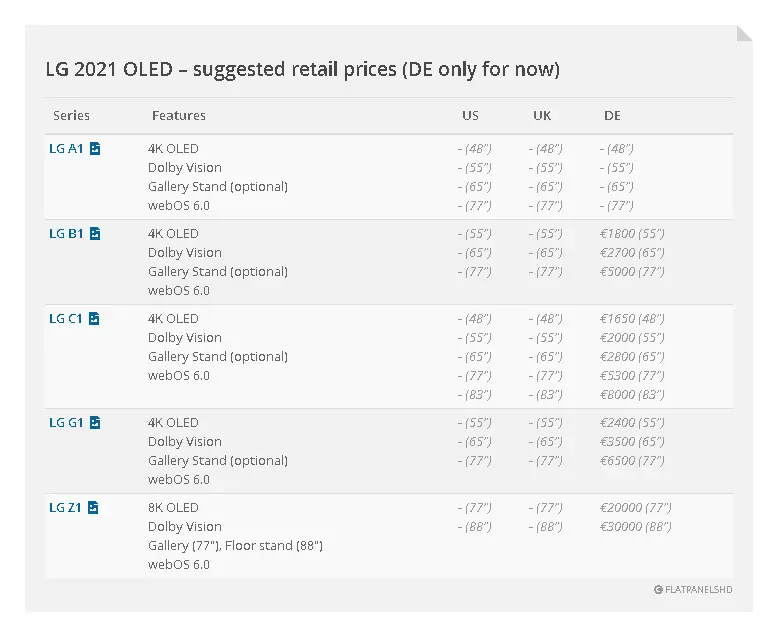Click the UK column header
Image resolution: width=778 pixels, height=637 pixels.
pyautogui.click(x=542, y=116)
